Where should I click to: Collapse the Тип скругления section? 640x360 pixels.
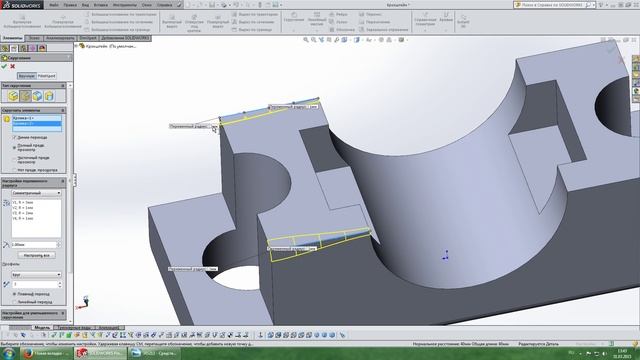(63, 86)
